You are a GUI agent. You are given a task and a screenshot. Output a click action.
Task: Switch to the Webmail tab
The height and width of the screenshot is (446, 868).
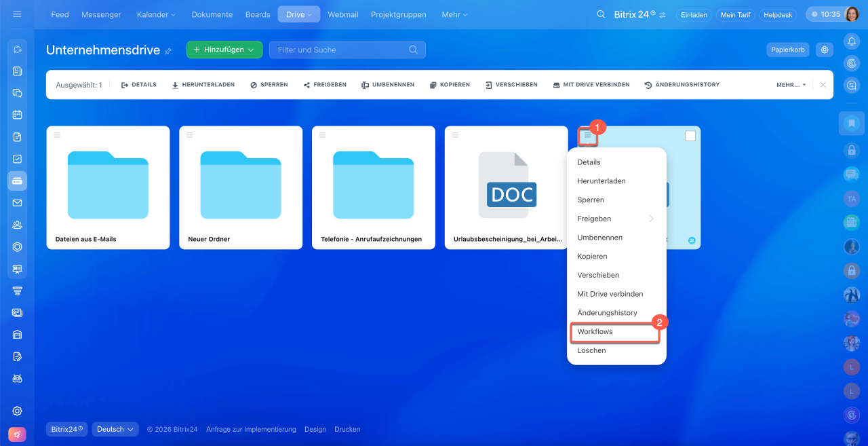(342, 14)
